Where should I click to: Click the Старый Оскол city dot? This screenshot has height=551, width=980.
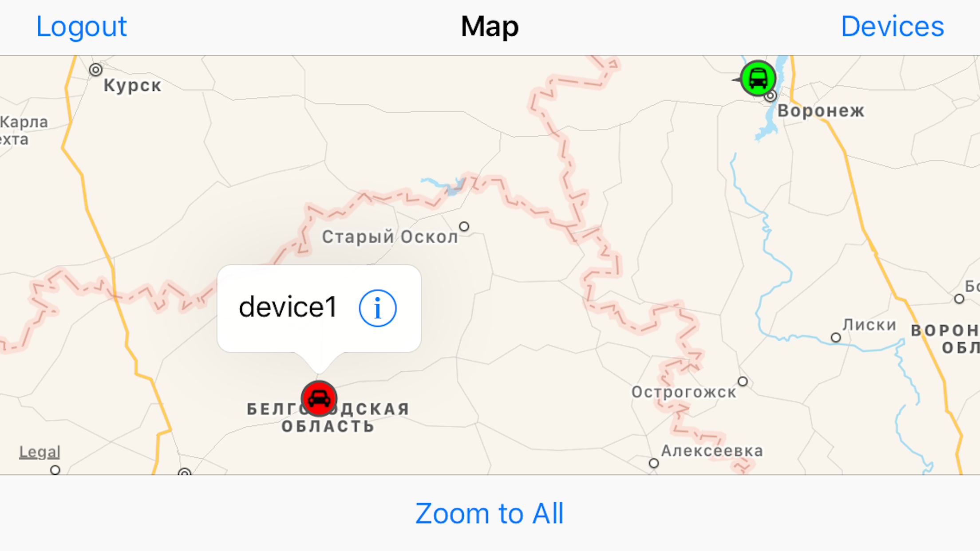click(464, 227)
